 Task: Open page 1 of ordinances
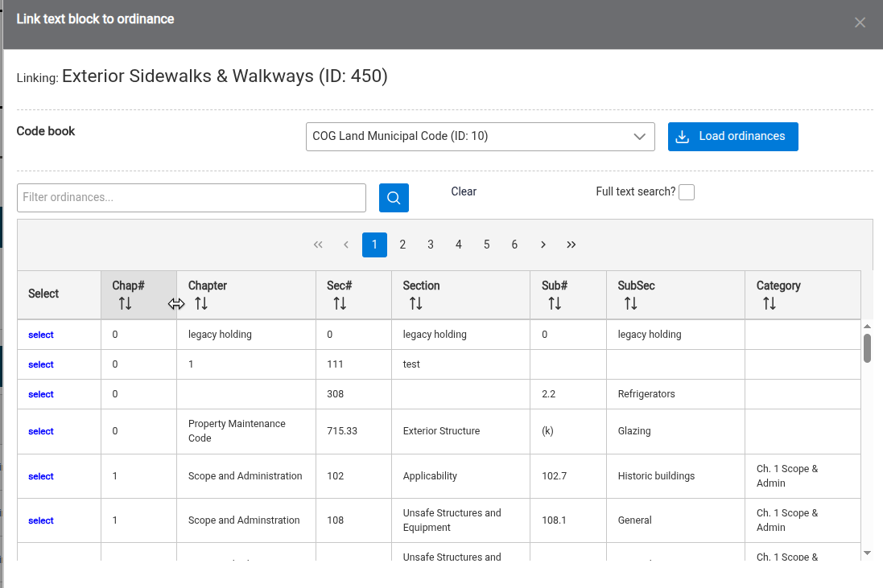(x=374, y=245)
